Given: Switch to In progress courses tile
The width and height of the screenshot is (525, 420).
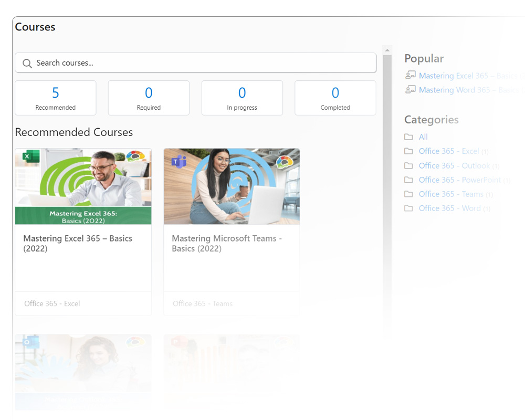Looking at the screenshot, I should pyautogui.click(x=242, y=98).
